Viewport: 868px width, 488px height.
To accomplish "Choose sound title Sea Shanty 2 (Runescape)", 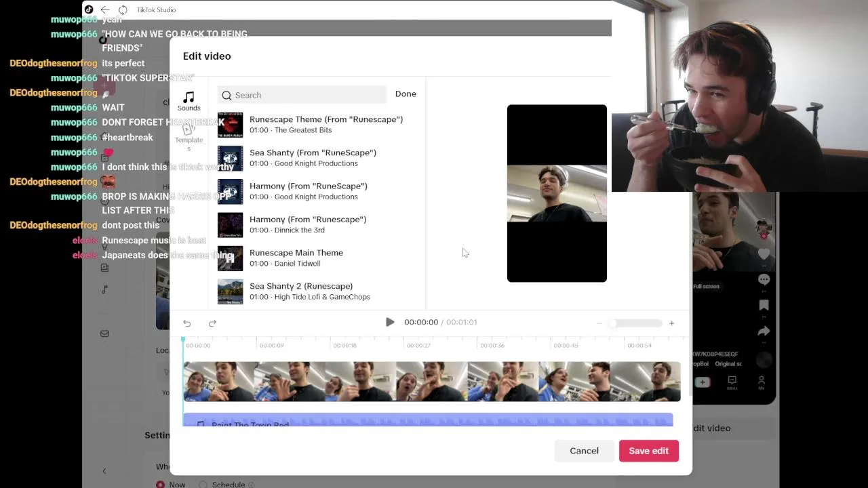I will [301, 286].
